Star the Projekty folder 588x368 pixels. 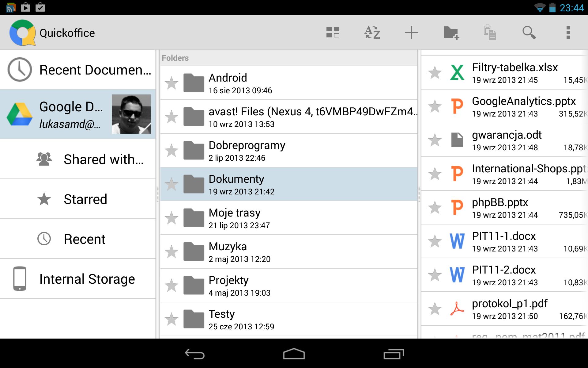pyautogui.click(x=171, y=286)
